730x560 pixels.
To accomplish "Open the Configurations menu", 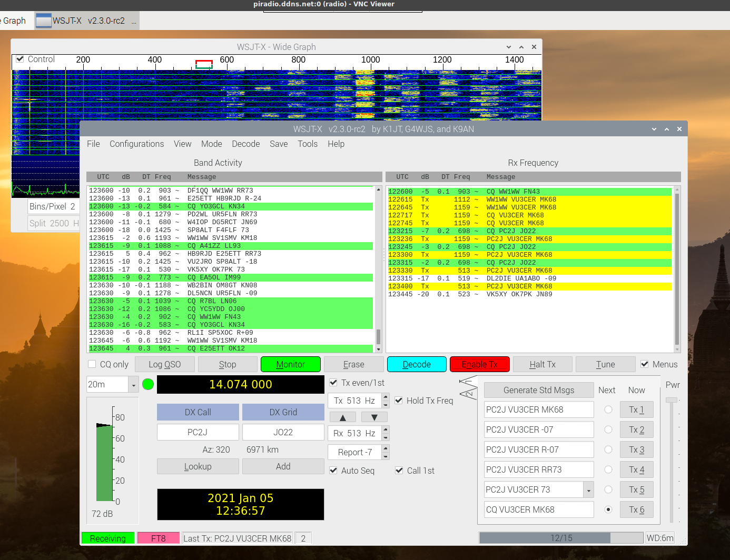I will pos(137,144).
